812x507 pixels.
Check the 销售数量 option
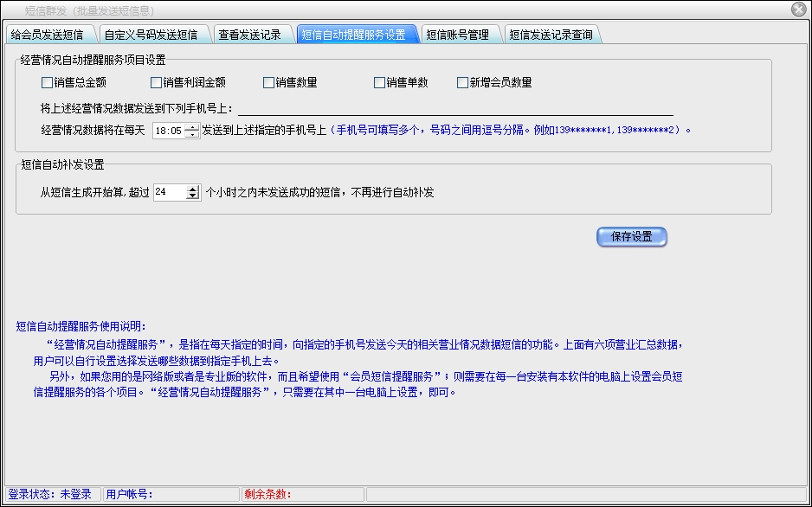[269, 83]
